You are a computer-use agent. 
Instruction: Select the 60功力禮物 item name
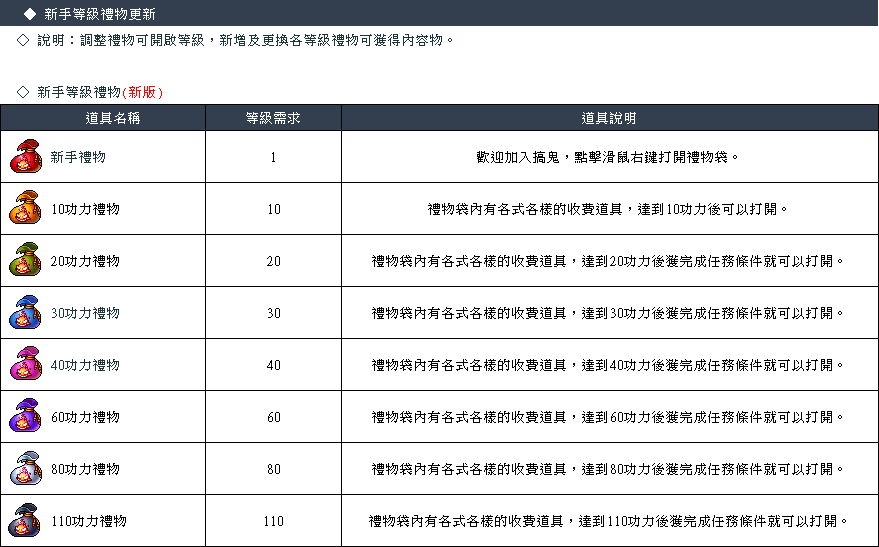tap(85, 418)
